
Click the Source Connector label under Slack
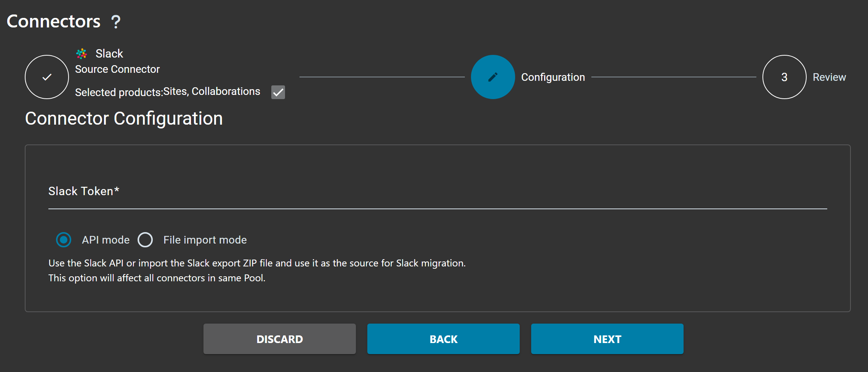(117, 69)
